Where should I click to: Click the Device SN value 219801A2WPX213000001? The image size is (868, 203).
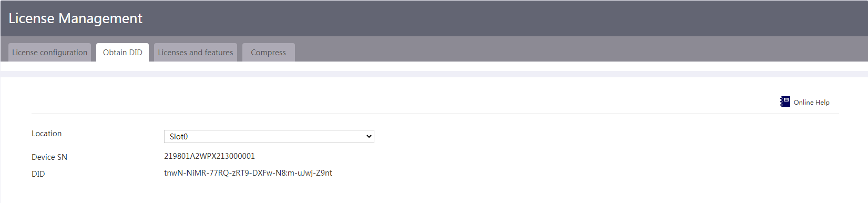tap(209, 156)
